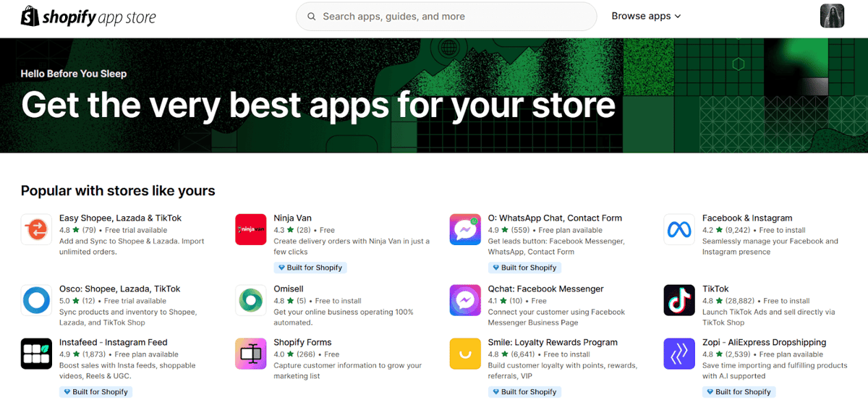Open the Zopi app icon
The height and width of the screenshot is (418, 868).
coord(678,354)
